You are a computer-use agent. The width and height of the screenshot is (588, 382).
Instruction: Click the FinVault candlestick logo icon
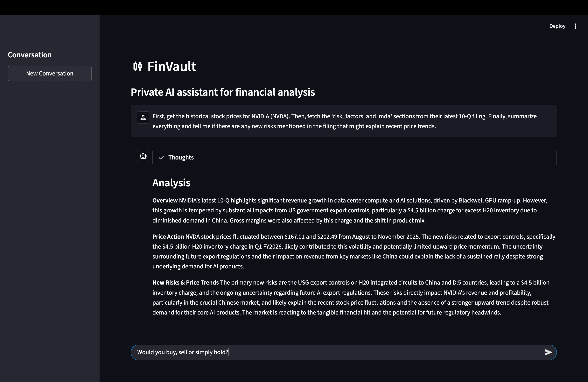(138, 67)
